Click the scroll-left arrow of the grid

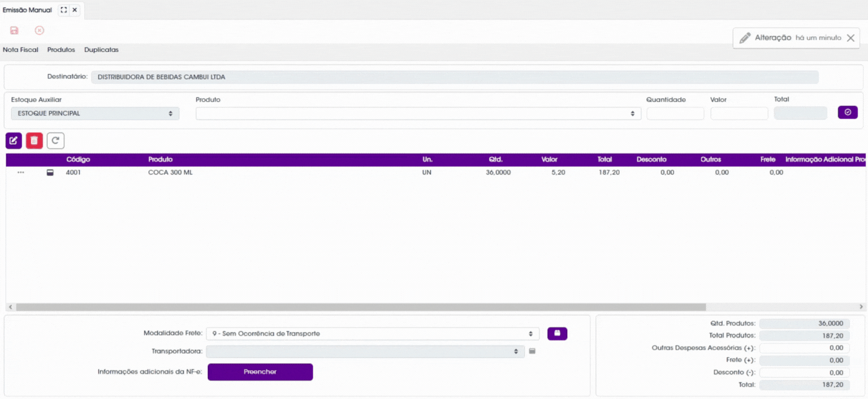pos(9,307)
